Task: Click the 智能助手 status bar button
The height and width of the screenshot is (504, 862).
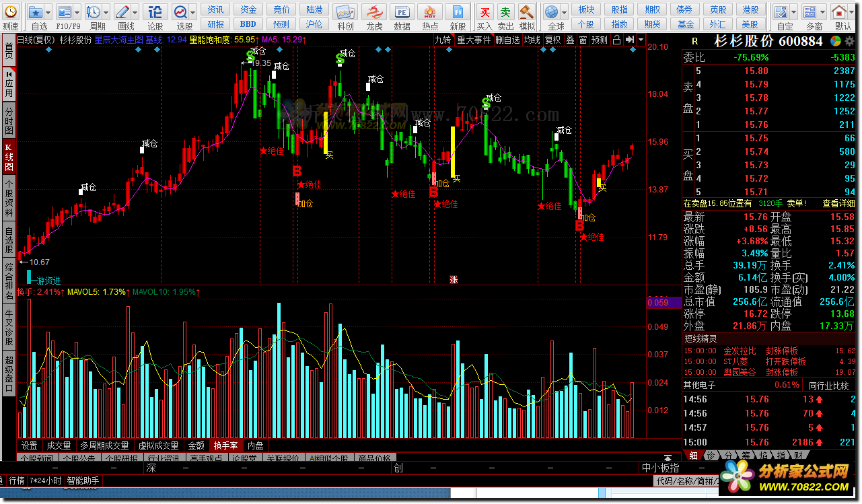Action: 83,480
